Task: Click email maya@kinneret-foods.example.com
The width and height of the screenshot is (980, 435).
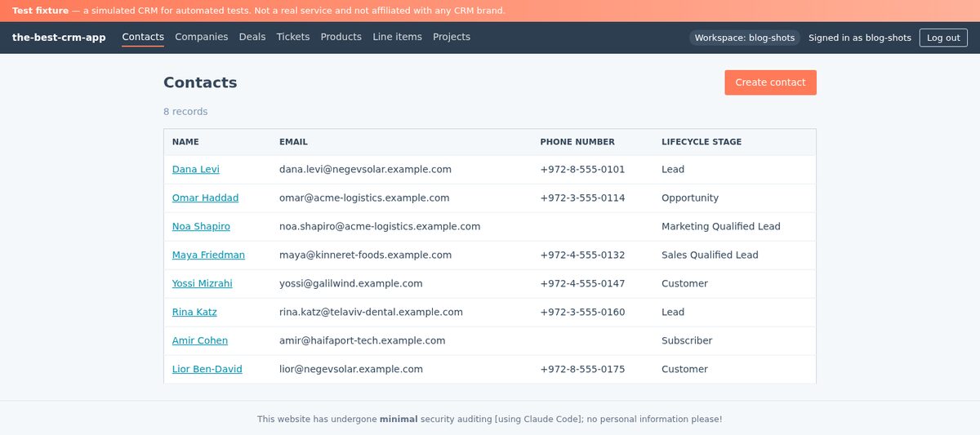Action: pyautogui.click(x=365, y=255)
